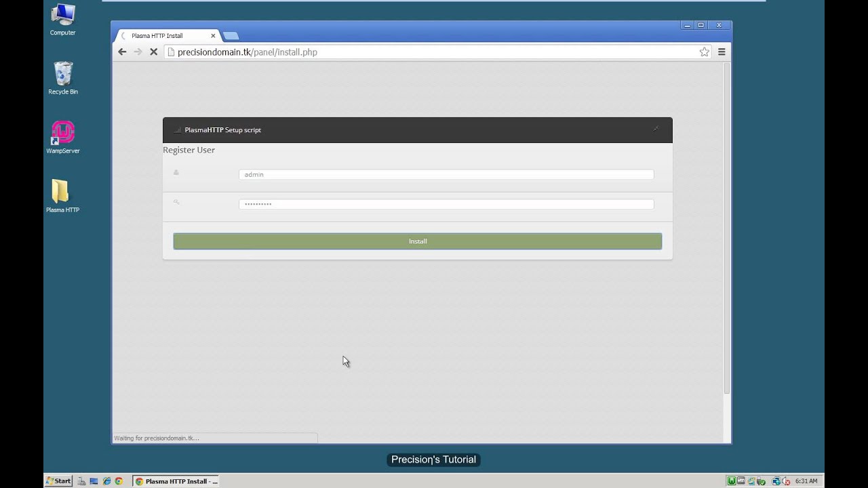Click the first green system tray icon
The width and height of the screenshot is (868, 488).
pyautogui.click(x=732, y=481)
